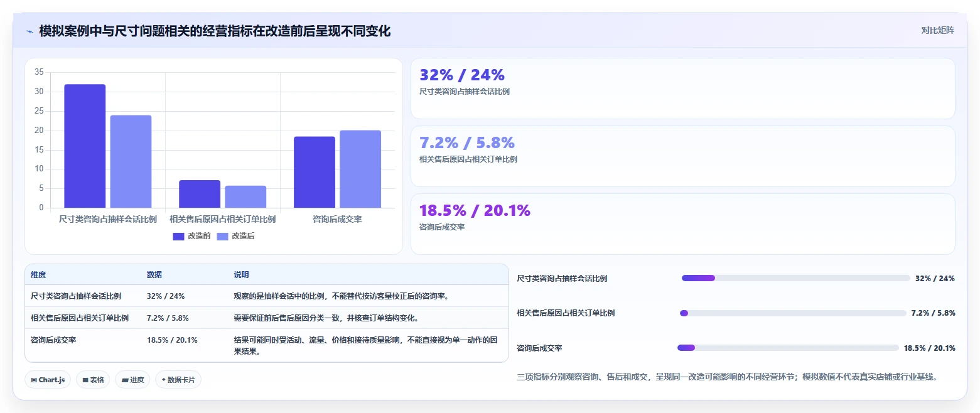Click progress bar for 咨询后成交率
The height and width of the screenshot is (413, 980).
point(788,348)
